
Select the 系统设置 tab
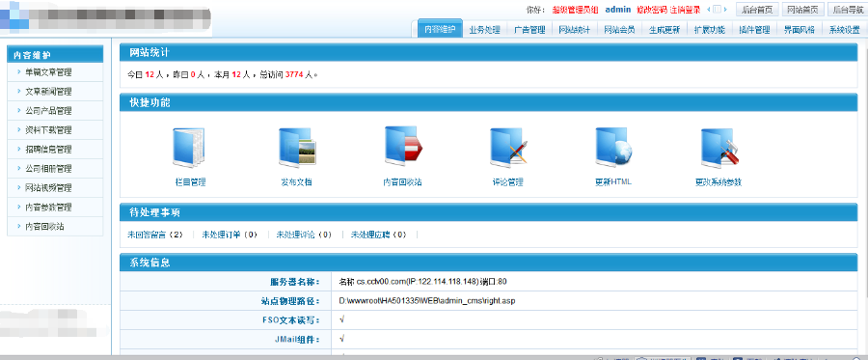coord(844,30)
